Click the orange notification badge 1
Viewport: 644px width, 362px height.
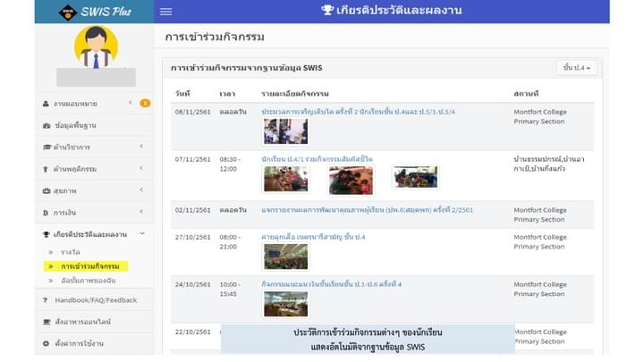point(145,103)
